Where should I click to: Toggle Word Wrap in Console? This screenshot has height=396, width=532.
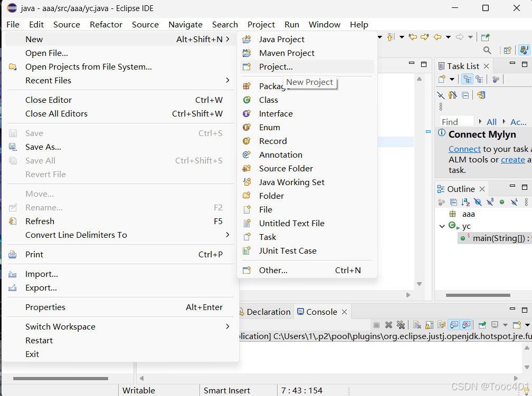point(441,325)
